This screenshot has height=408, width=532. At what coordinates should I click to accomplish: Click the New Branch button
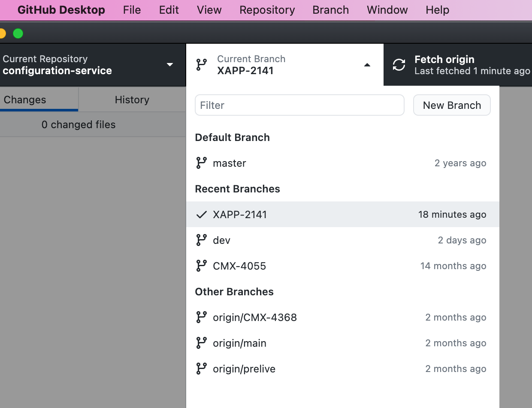tap(452, 105)
